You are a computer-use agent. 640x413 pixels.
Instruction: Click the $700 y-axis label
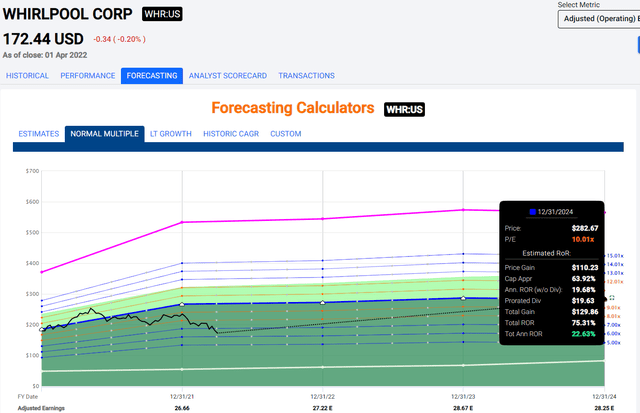[33, 171]
